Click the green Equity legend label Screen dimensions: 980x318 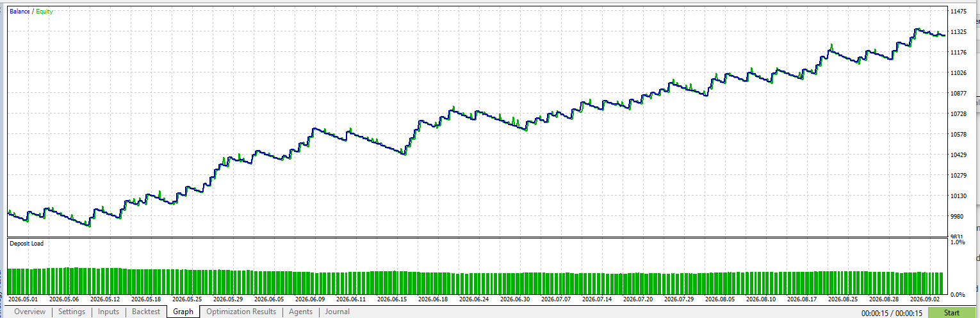[44, 12]
